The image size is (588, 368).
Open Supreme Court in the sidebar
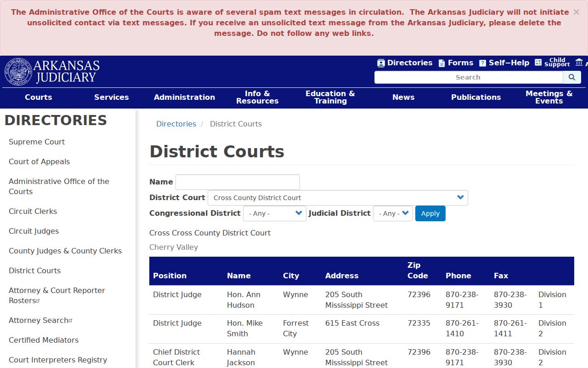(x=37, y=142)
